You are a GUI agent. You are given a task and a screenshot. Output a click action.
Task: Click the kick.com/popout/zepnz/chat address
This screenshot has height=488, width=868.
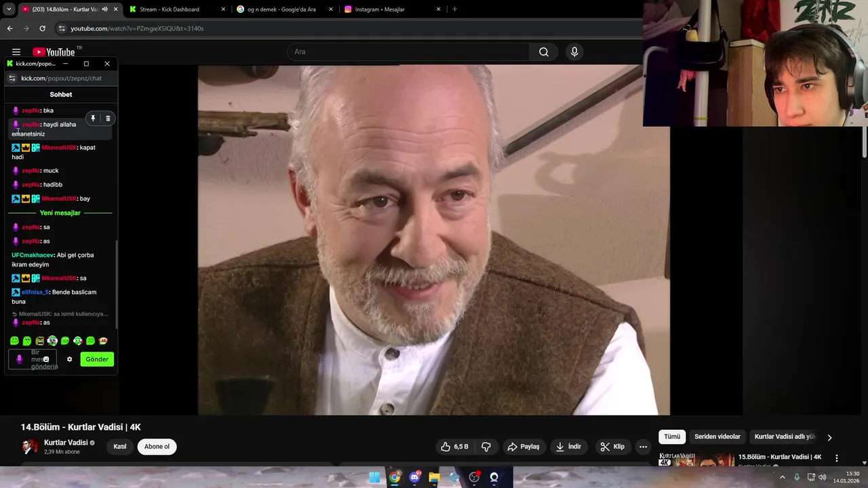point(61,78)
